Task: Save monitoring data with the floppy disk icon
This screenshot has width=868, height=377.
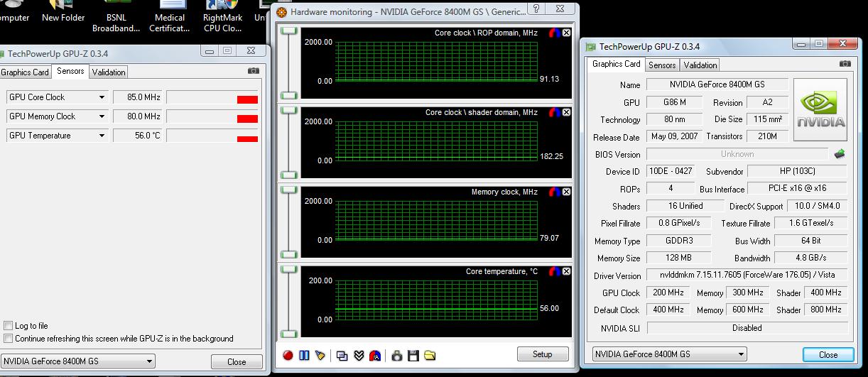Action: click(x=413, y=356)
